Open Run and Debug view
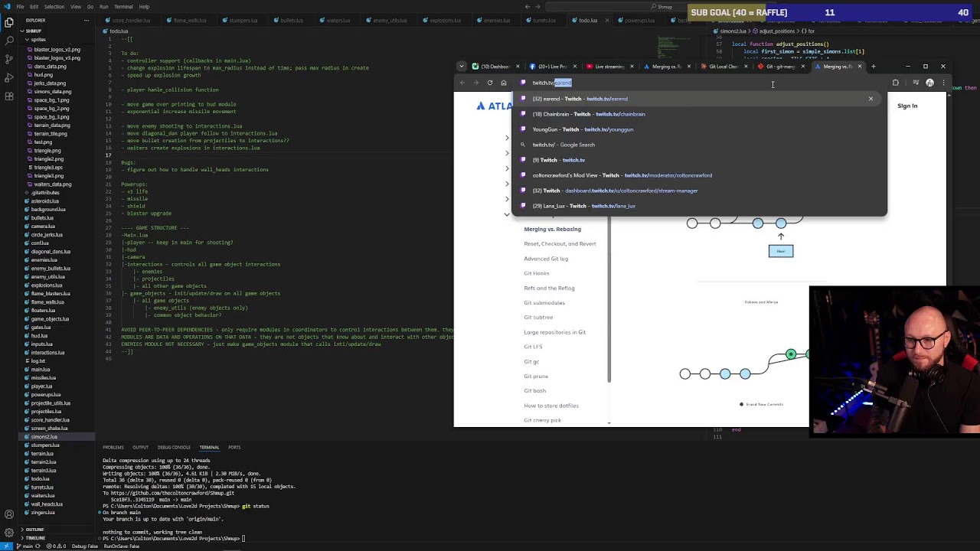This screenshot has width=980, height=551. [x=8, y=77]
